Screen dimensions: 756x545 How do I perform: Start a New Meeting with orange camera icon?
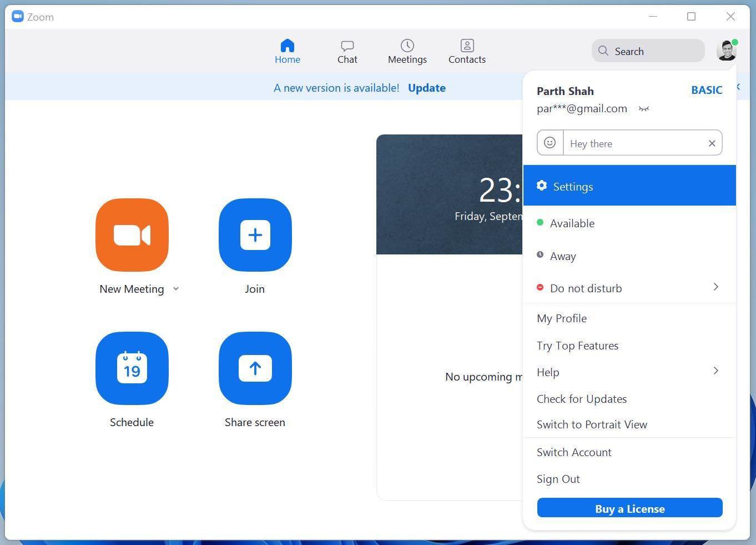pos(132,235)
